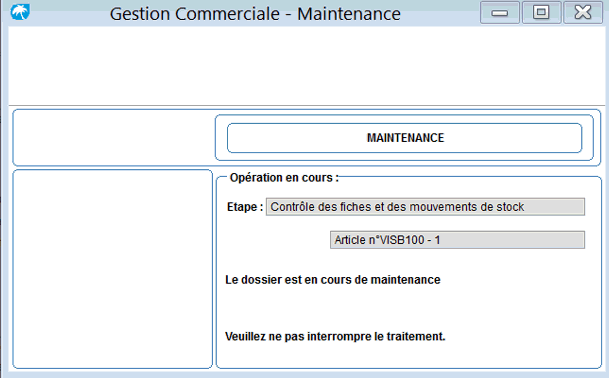Select the Etape field showing Contrôle des fiches
Image resolution: width=609 pixels, height=378 pixels.
tap(425, 207)
